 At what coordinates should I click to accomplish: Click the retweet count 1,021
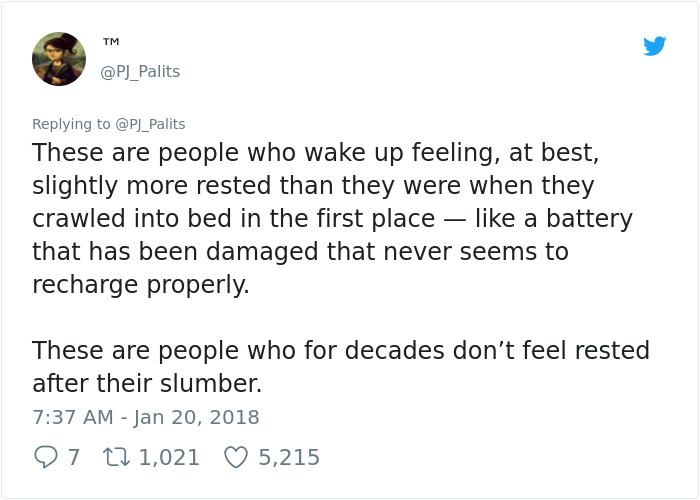point(169,457)
